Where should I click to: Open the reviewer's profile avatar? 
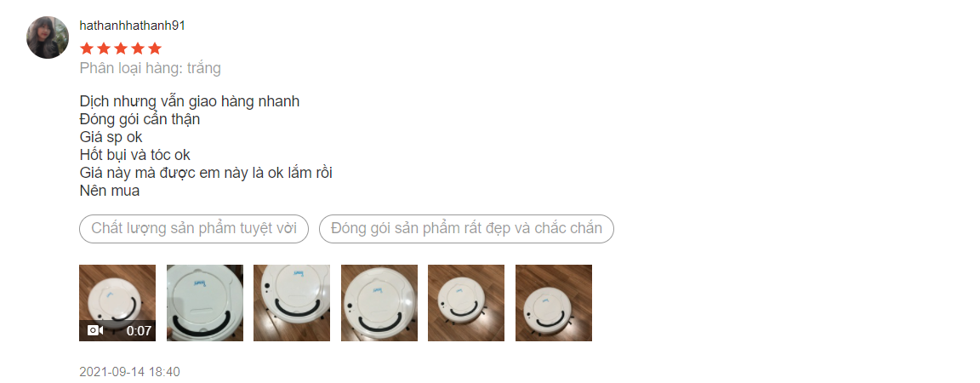click(48, 37)
